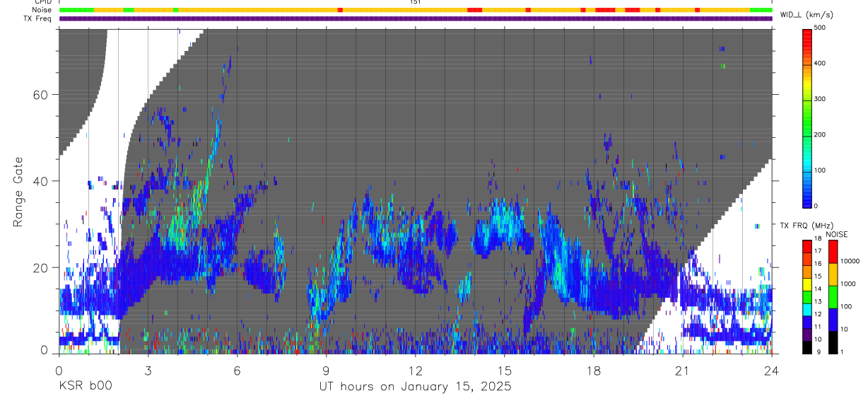
Task: Click the 3 hour tick on time axis
Action: coord(148,370)
